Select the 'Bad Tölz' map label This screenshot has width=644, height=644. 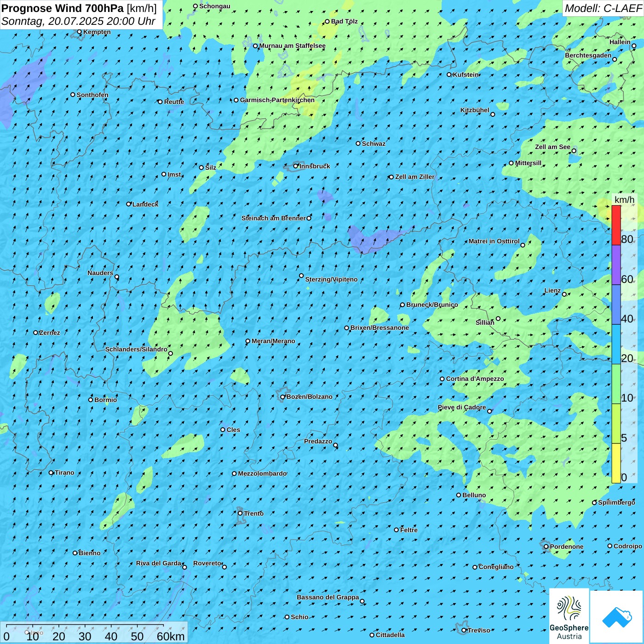(345, 21)
